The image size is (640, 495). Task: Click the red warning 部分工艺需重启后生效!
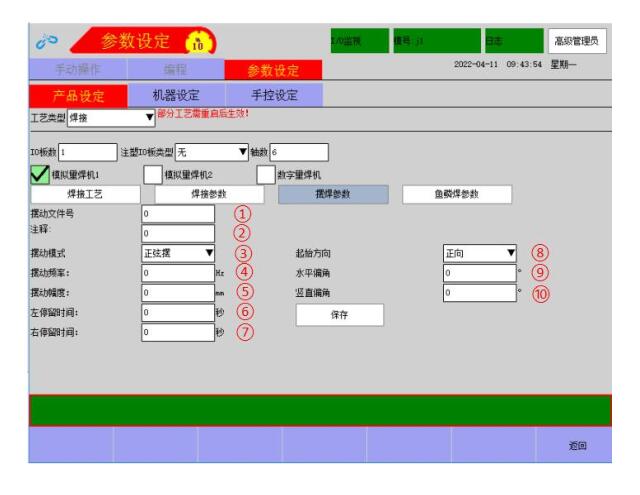[x=203, y=113]
